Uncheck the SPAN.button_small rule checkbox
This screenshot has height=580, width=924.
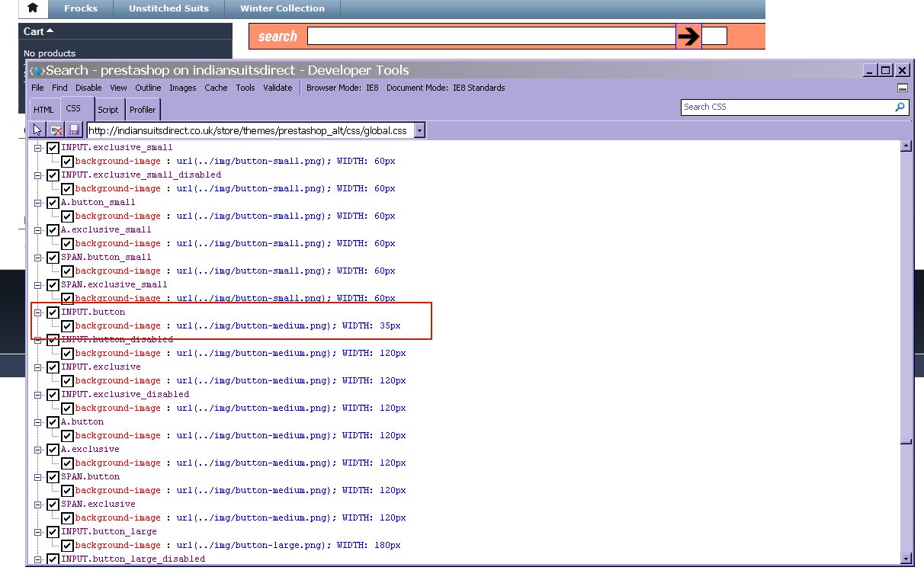[x=53, y=258]
